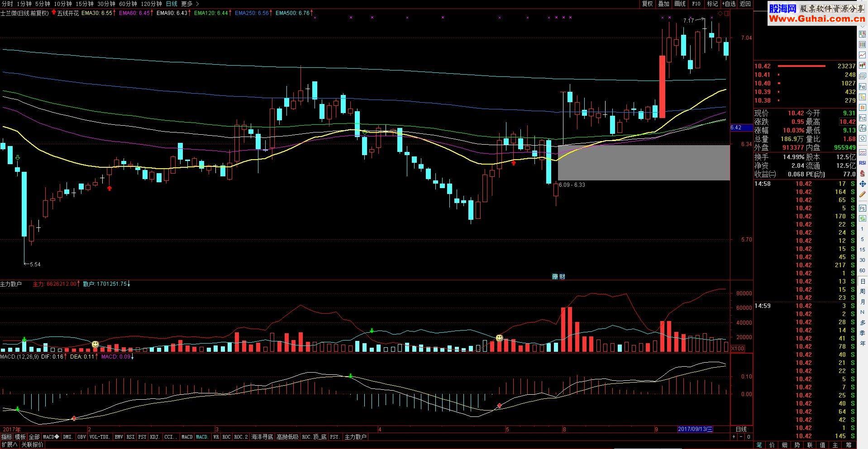Viewport: 868px width, 449px height.
Task: Click the 叠加 overlay button
Action: tap(664, 4)
